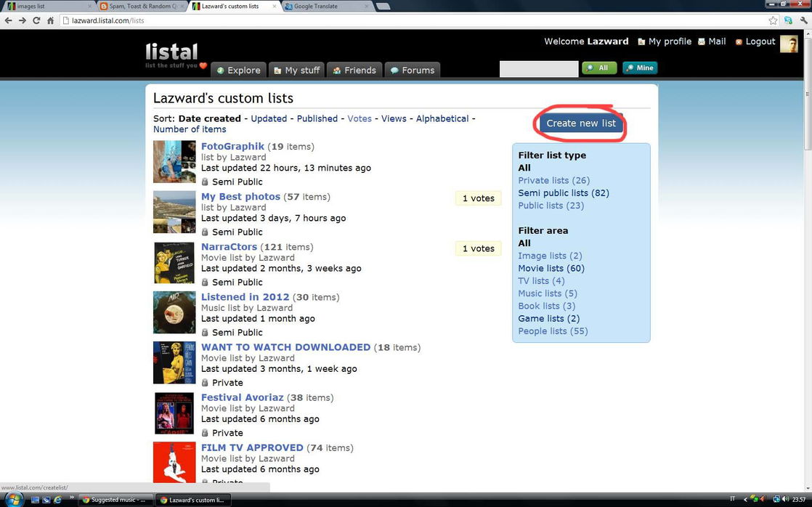Click the listal logo in header
This screenshot has height=507, width=812.
(172, 55)
